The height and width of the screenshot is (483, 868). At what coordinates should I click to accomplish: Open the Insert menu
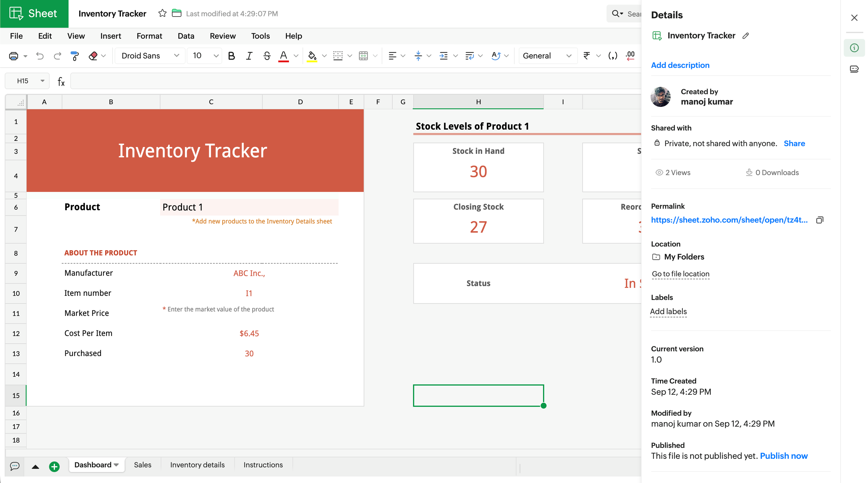pos(110,36)
